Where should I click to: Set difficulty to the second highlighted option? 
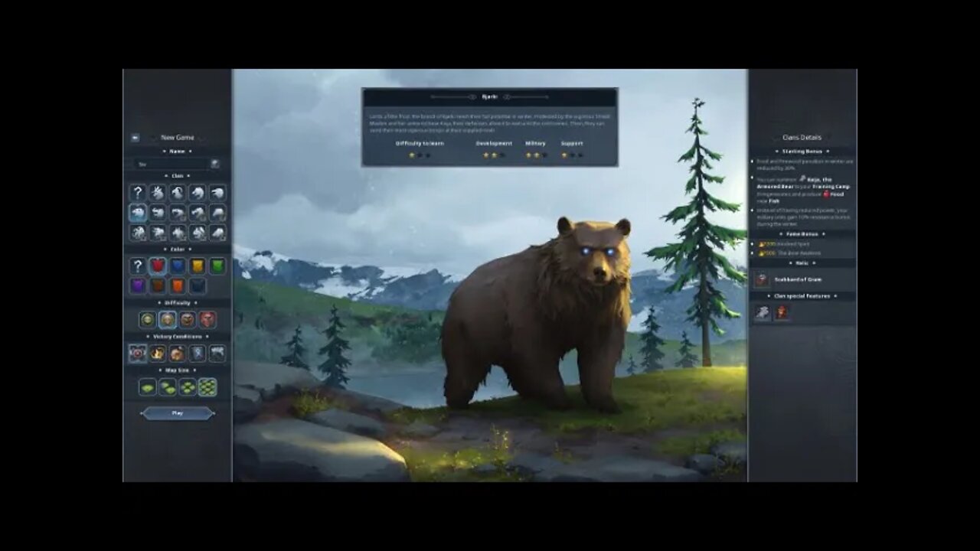pyautogui.click(x=168, y=319)
